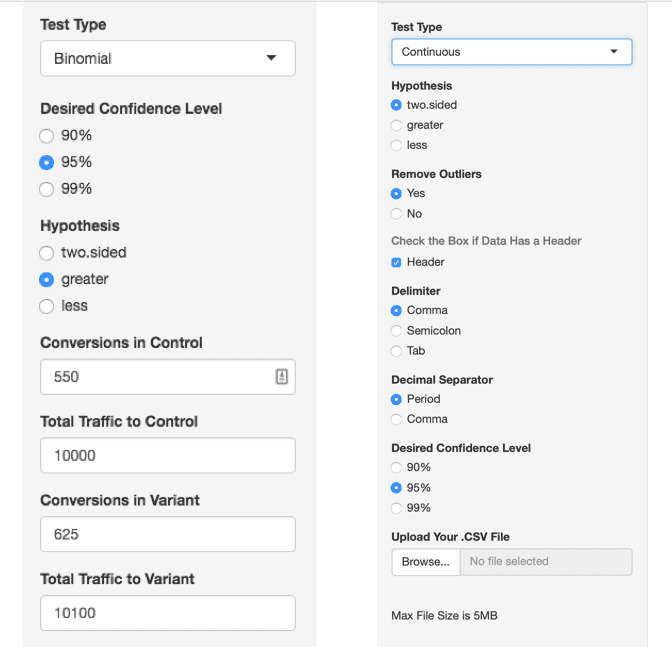672x647 pixels.
Task: Select greater hypothesis in the right panel
Action: (x=397, y=125)
